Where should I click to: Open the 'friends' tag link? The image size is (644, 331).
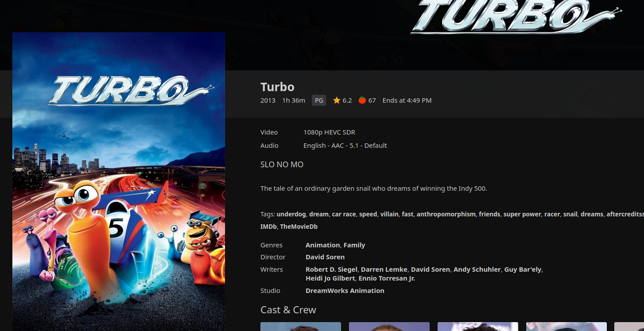point(489,214)
